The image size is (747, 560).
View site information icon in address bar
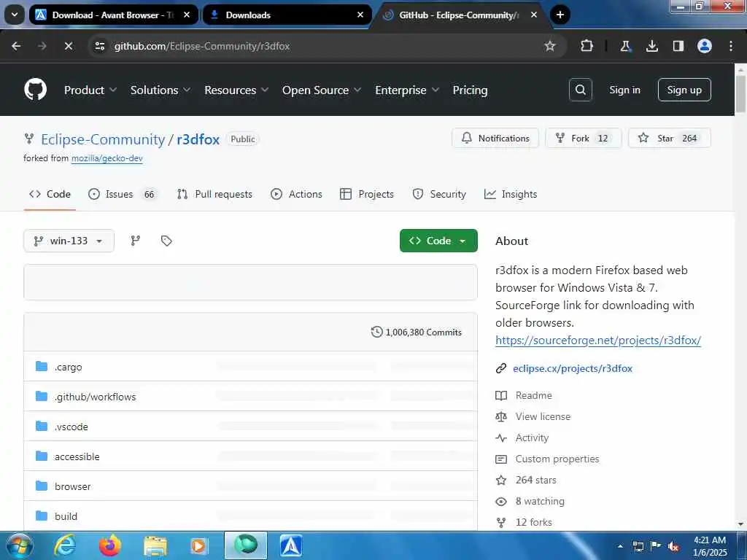pos(99,46)
